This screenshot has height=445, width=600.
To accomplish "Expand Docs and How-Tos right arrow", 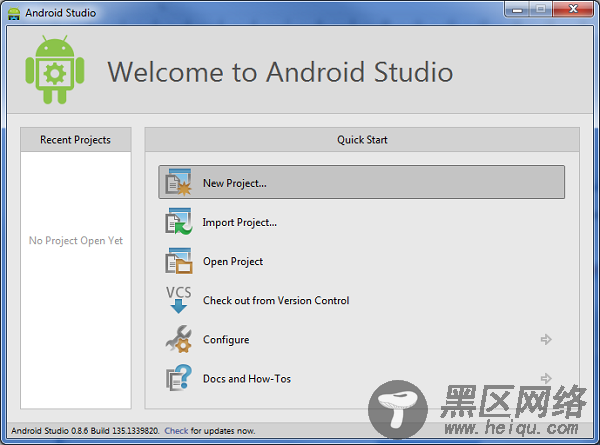I will (x=546, y=378).
